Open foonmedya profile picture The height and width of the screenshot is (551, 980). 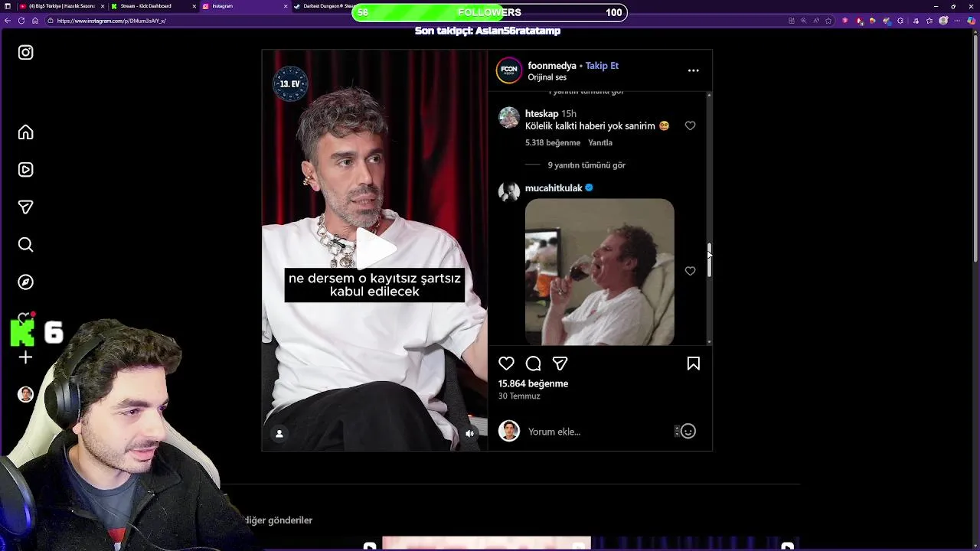(509, 70)
